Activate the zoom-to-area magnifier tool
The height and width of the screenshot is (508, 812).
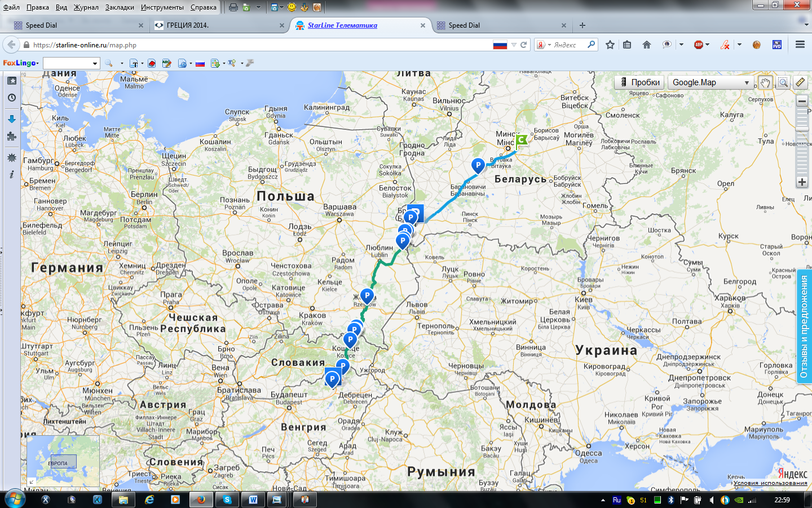pos(783,82)
